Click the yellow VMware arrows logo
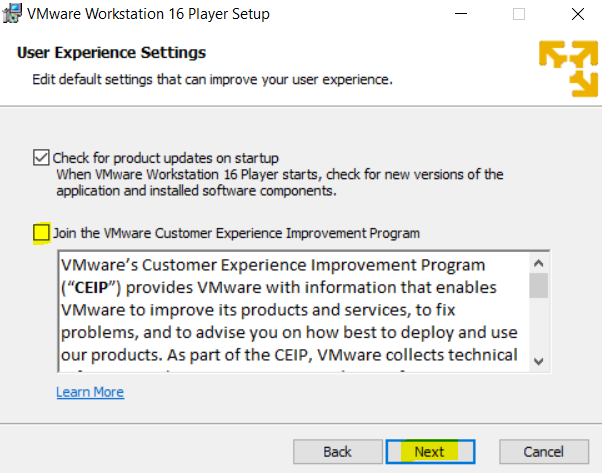The height and width of the screenshot is (473, 602). coord(569,68)
